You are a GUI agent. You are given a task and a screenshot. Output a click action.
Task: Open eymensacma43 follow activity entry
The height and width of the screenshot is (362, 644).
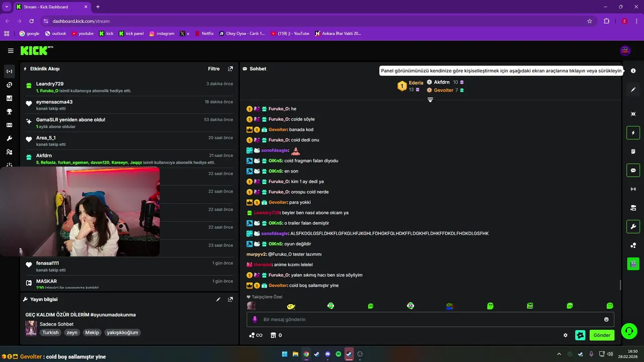[x=129, y=105]
